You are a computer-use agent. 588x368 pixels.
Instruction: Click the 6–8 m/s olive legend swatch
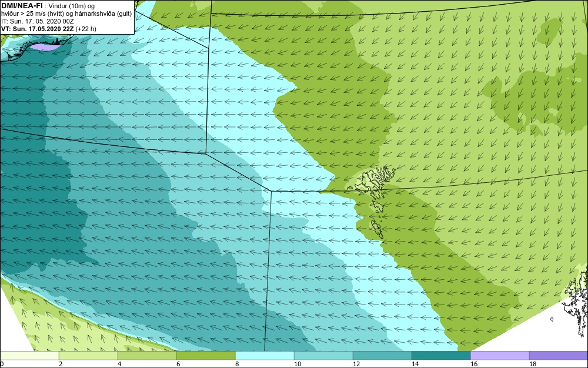[x=206, y=356]
